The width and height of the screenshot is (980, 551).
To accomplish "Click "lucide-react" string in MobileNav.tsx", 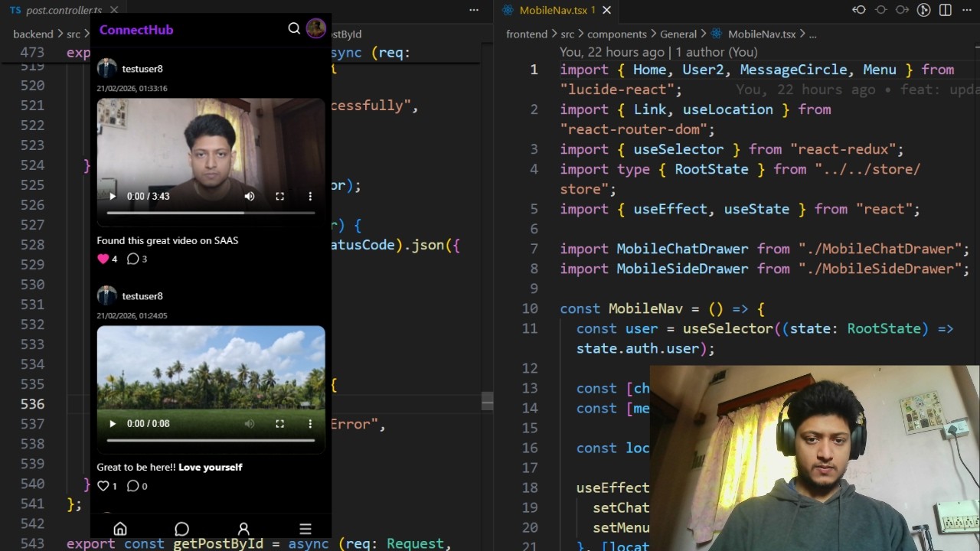I will (617, 90).
